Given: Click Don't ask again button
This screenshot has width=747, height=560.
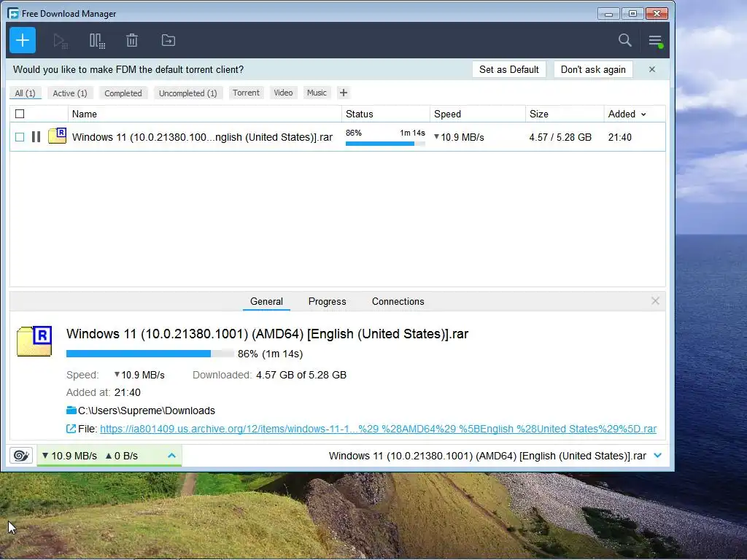Looking at the screenshot, I should tap(593, 69).
